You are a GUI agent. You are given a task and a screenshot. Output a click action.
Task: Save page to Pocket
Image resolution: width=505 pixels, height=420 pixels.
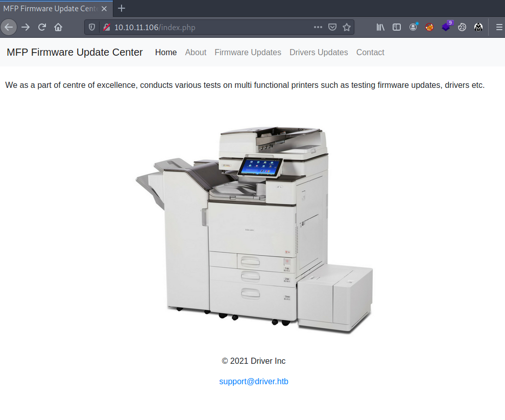pos(332,28)
